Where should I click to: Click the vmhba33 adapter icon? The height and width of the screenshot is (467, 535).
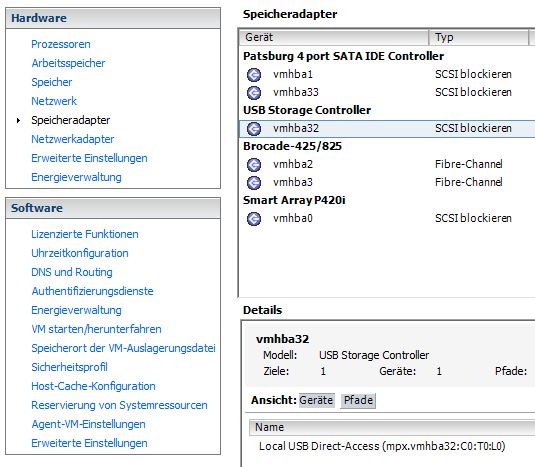(254, 92)
